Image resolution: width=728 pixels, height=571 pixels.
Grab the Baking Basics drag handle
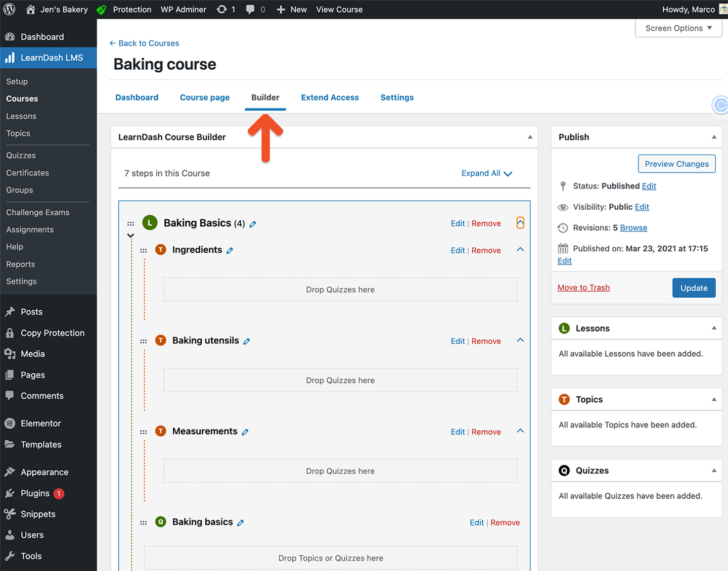click(130, 223)
